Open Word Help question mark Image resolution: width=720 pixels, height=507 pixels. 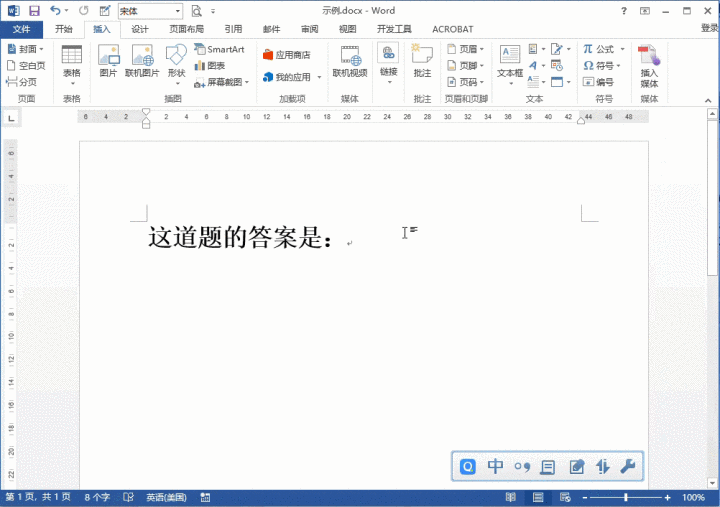click(624, 11)
